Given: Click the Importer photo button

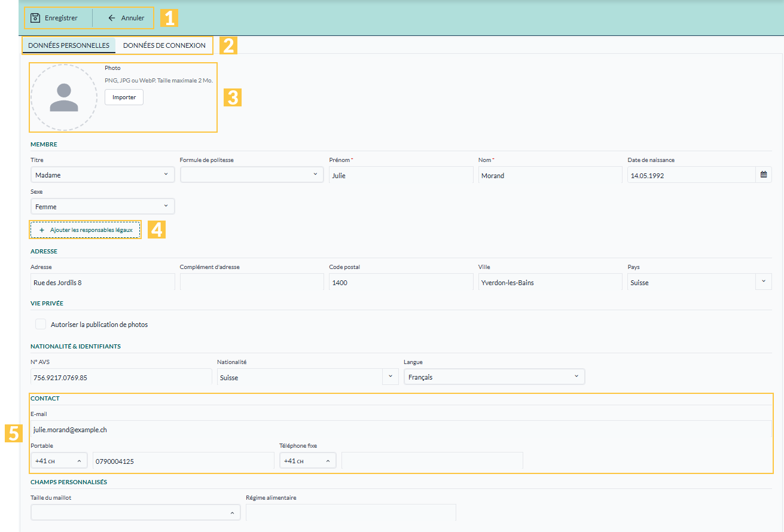Looking at the screenshot, I should pos(124,97).
